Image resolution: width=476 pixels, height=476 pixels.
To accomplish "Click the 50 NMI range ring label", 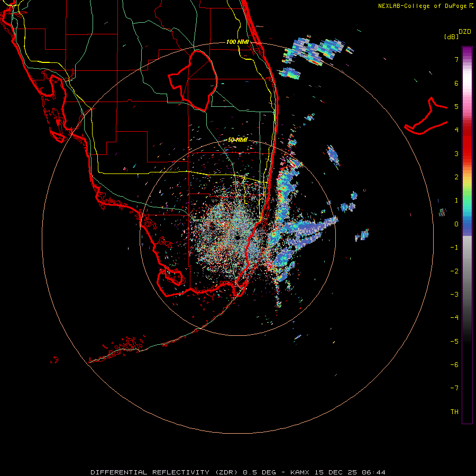I will pos(237,140).
